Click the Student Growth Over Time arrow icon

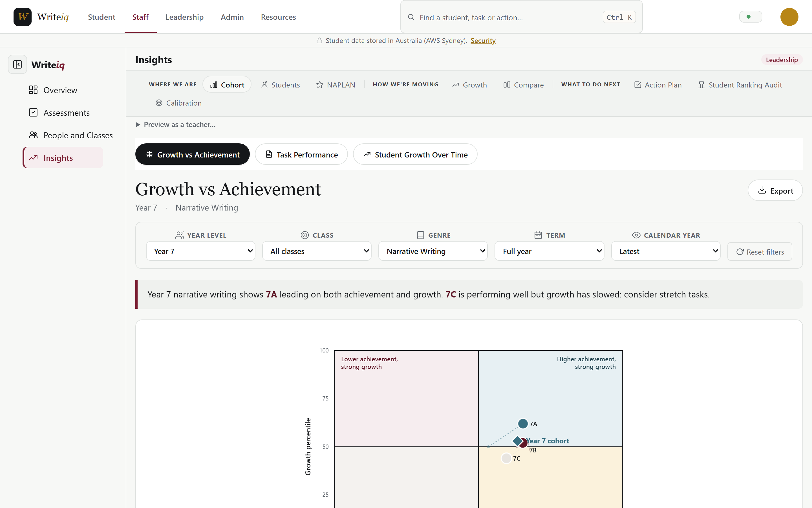(367, 154)
